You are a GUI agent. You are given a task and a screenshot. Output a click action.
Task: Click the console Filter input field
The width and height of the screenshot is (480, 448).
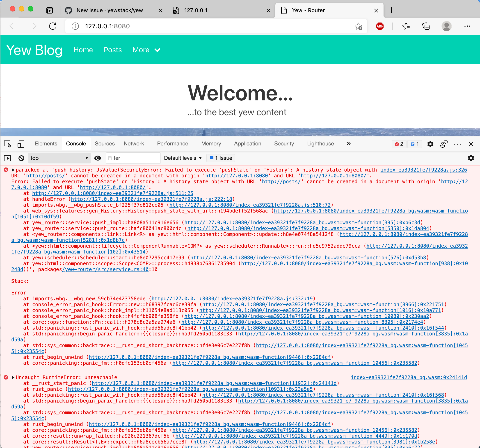133,158
